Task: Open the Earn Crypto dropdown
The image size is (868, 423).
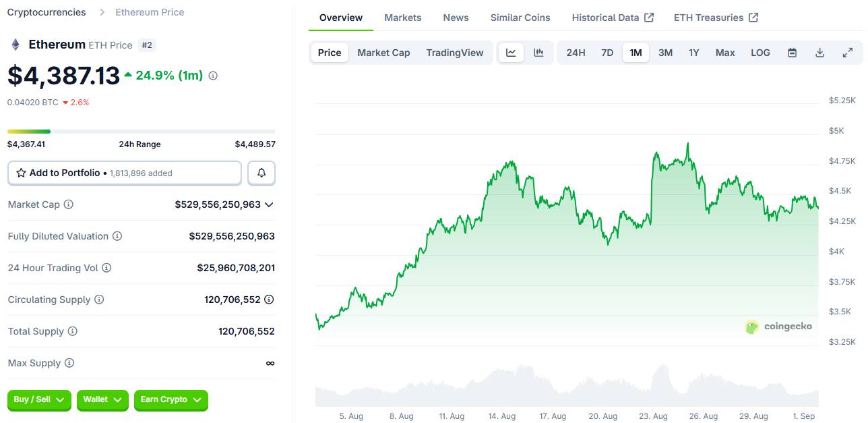Action: point(171,400)
